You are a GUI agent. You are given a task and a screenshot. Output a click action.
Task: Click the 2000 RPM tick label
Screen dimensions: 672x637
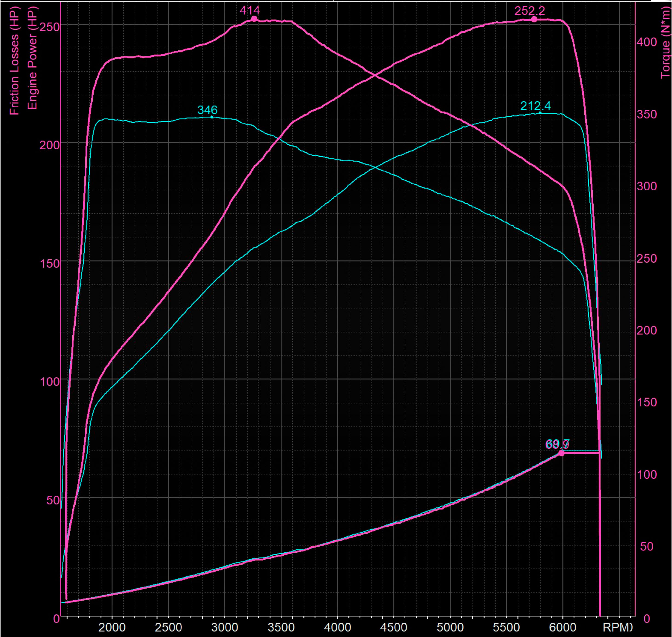point(112,627)
